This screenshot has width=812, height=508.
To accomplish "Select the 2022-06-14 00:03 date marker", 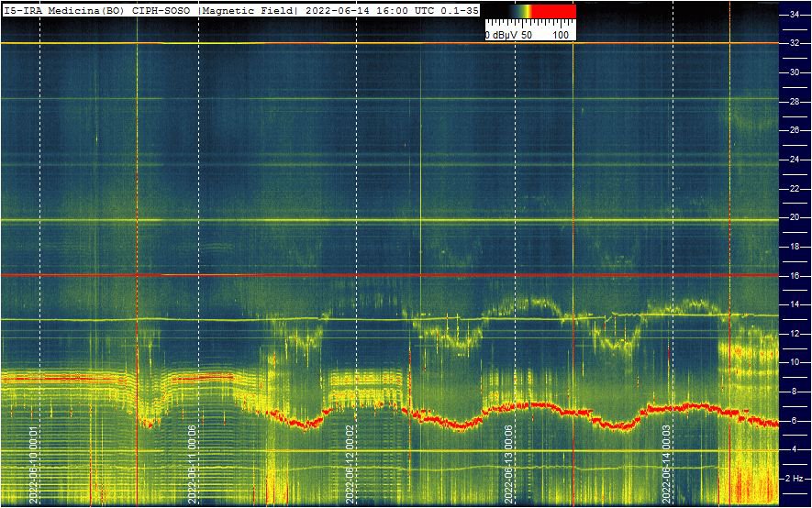I will [667, 464].
